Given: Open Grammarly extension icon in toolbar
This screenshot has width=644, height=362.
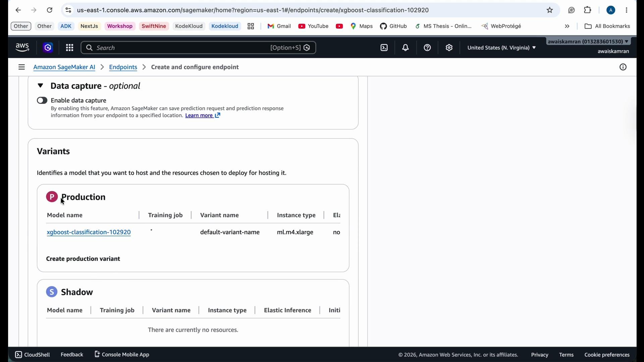Looking at the screenshot, I should pyautogui.click(x=572, y=10).
